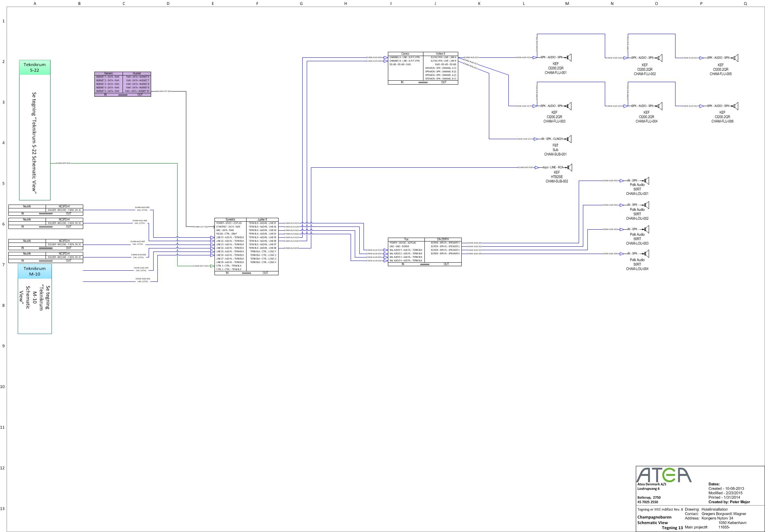765x532 pixels.
Task: Click the ETHERNET - DATA - RJ45 port on Symetrix
Action: [228, 227]
